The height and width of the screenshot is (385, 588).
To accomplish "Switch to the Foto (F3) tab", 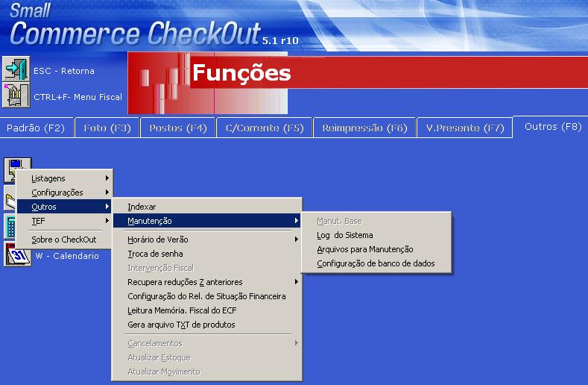I will [x=107, y=128].
